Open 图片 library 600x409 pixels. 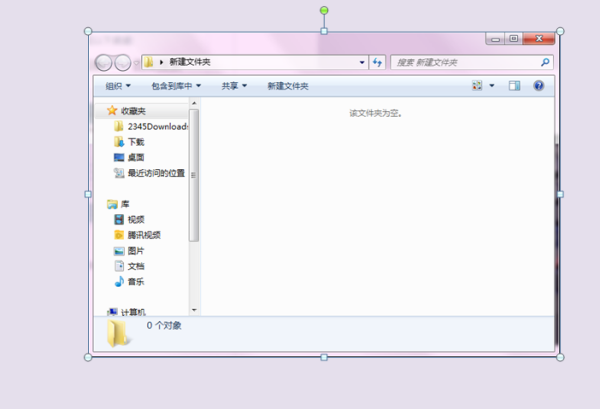(136, 251)
